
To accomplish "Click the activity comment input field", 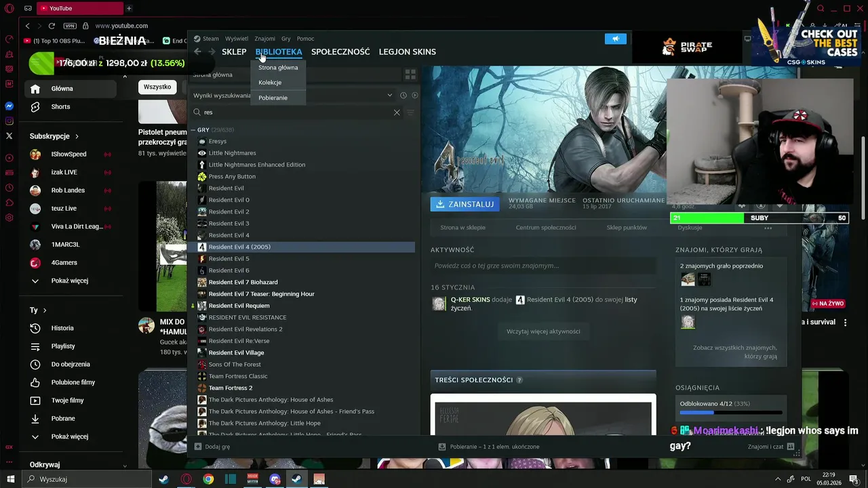I will pos(543,266).
